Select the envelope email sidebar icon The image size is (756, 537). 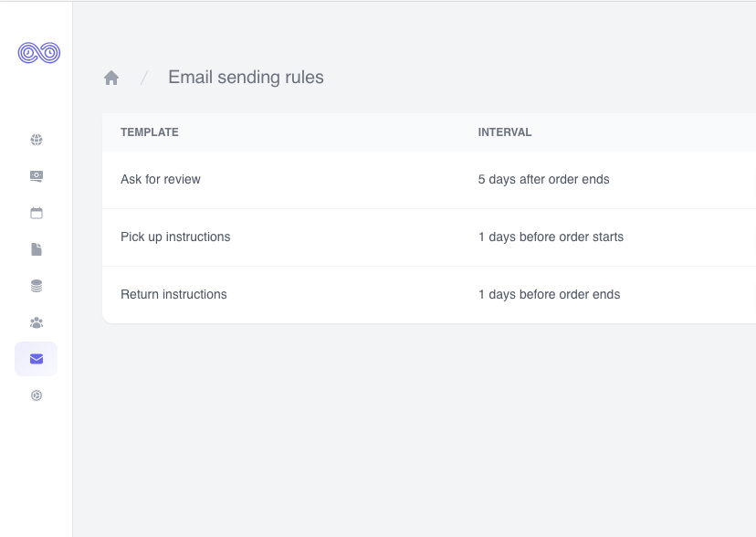37,359
